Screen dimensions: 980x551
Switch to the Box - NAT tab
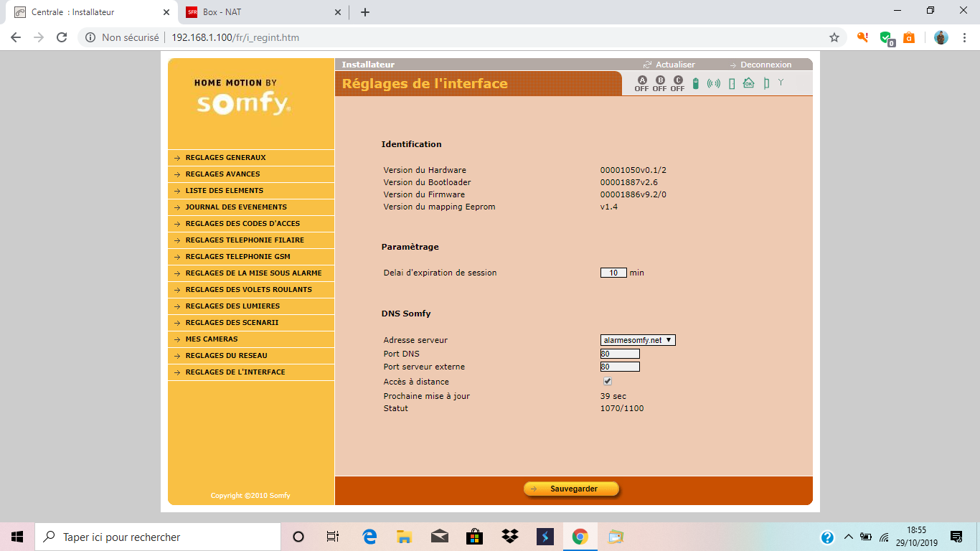point(258,12)
